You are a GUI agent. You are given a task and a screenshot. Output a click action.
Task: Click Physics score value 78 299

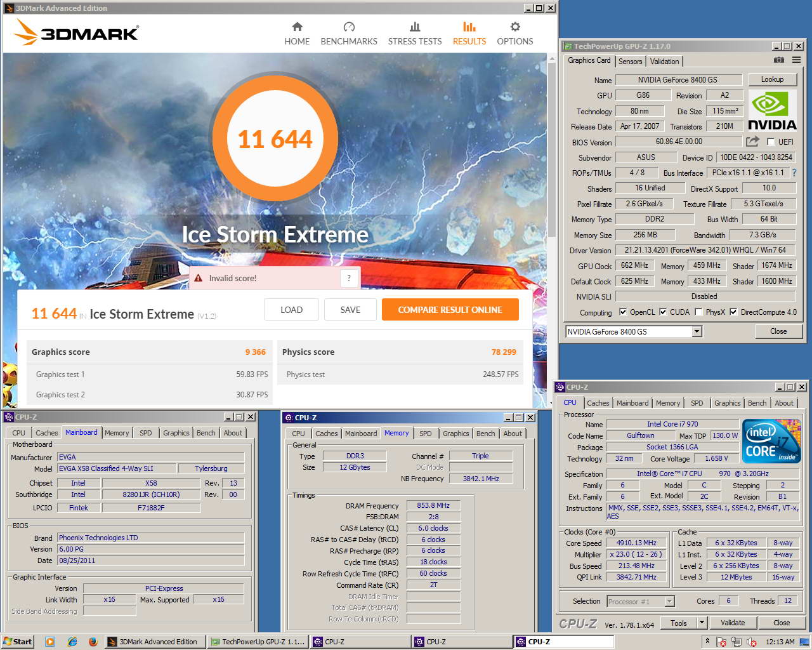tap(504, 352)
